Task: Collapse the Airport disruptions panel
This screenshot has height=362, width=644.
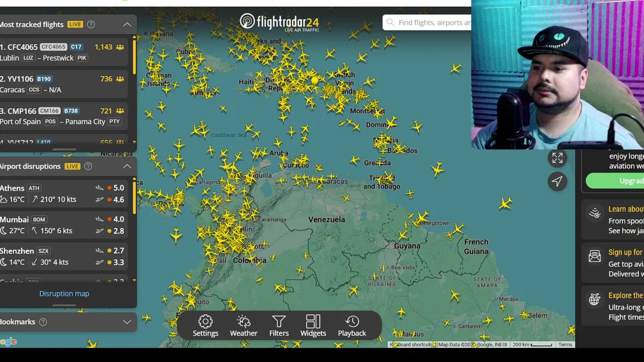Action: point(127,166)
